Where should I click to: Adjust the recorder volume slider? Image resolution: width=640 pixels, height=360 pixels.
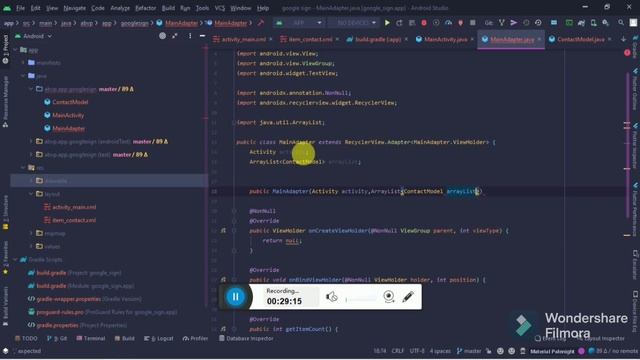pyautogui.click(x=361, y=300)
